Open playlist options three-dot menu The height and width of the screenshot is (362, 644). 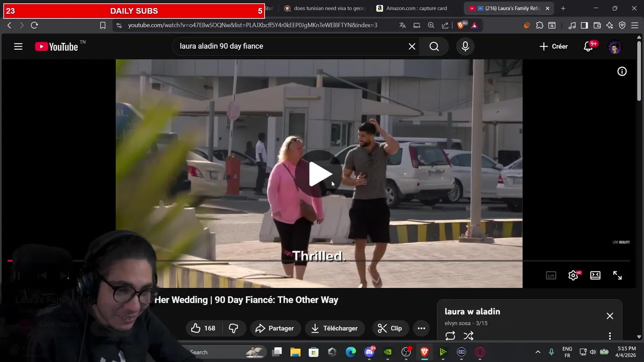point(610,336)
